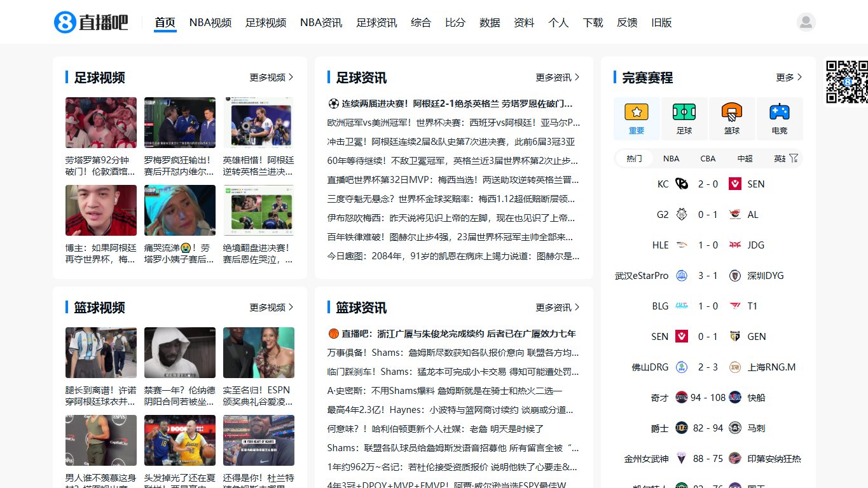Open news A·史密斯：不用Shams爆料

pos(445,391)
